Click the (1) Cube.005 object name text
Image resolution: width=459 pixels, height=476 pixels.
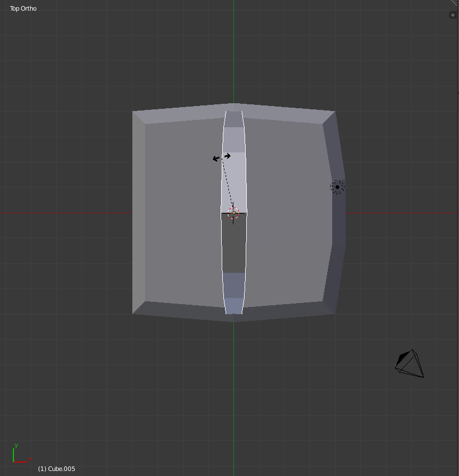56,469
